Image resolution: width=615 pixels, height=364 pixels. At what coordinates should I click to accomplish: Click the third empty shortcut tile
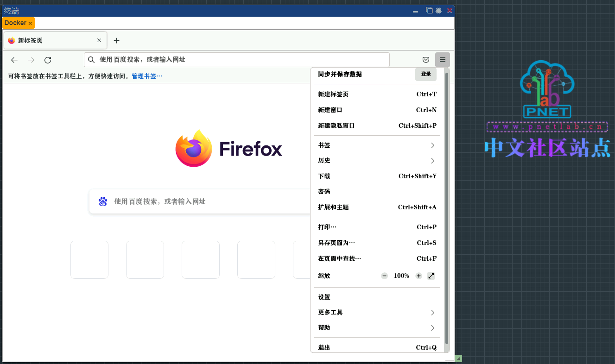pyautogui.click(x=201, y=260)
